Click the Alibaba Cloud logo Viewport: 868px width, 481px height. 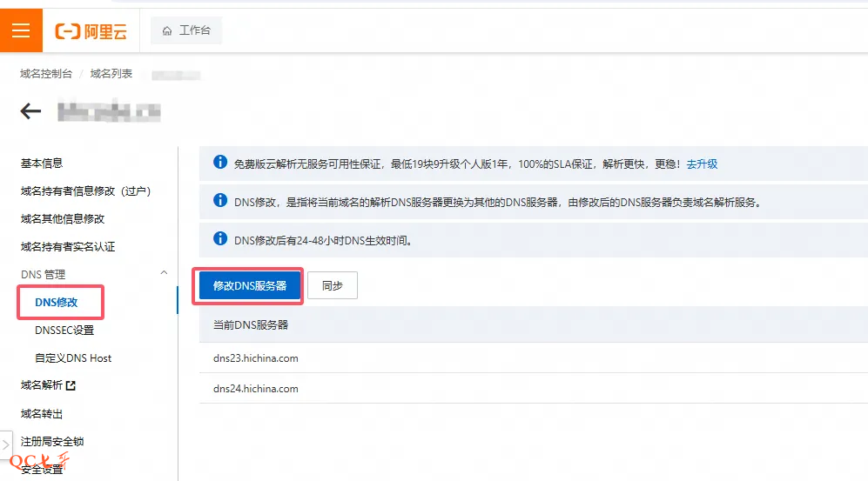91,31
